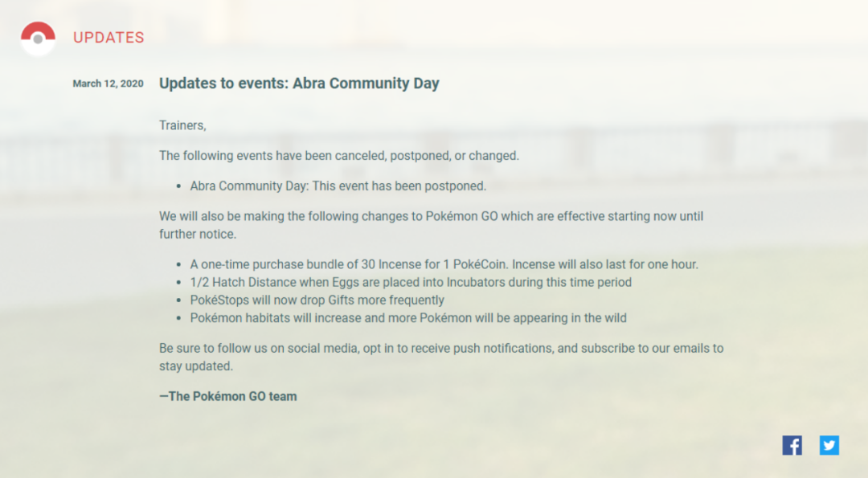Open the UPDATES section link
868x478 pixels.
108,38
